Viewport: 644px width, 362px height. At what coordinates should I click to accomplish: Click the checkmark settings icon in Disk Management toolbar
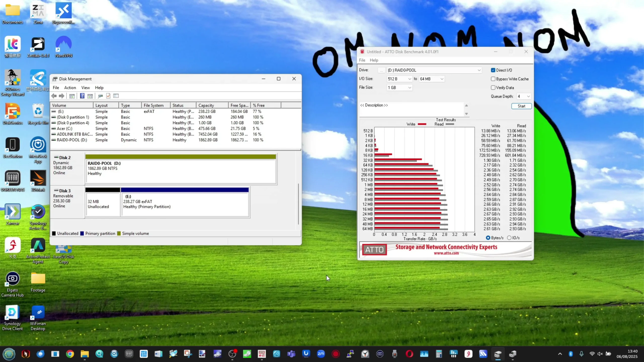click(108, 96)
